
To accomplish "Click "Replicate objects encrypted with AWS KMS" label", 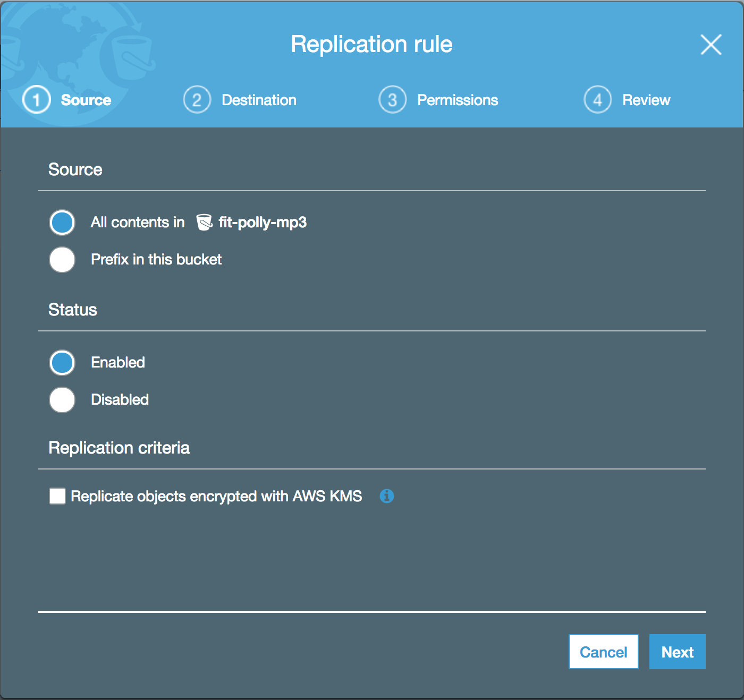I will point(216,496).
